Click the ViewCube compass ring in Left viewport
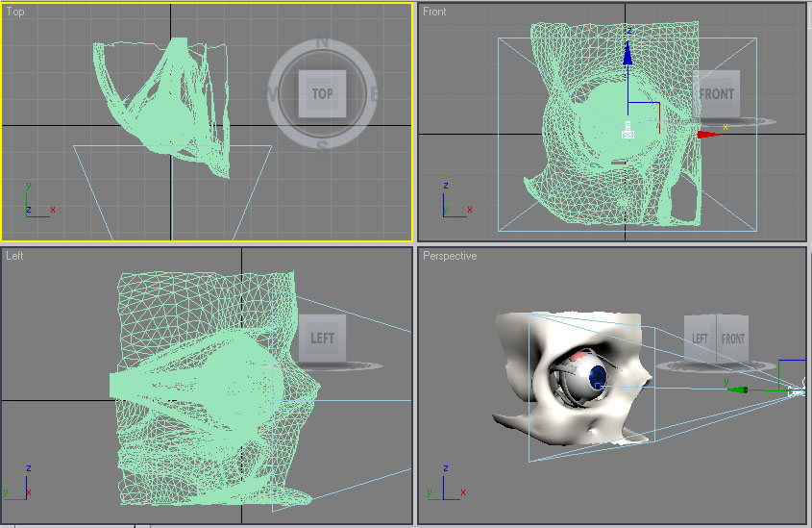Image resolution: width=812 pixels, height=528 pixels. coord(322,365)
